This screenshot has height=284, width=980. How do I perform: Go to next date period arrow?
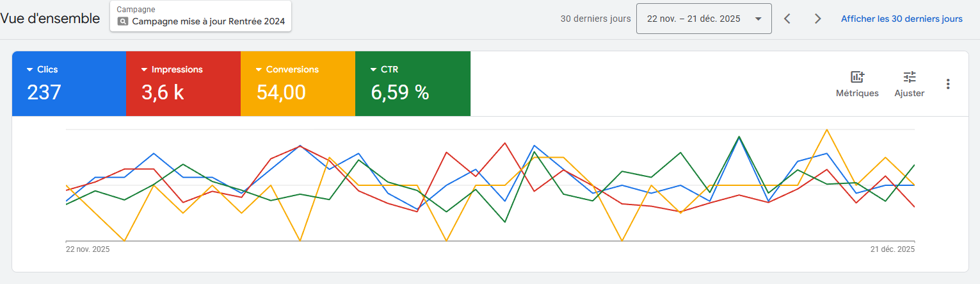tap(817, 19)
